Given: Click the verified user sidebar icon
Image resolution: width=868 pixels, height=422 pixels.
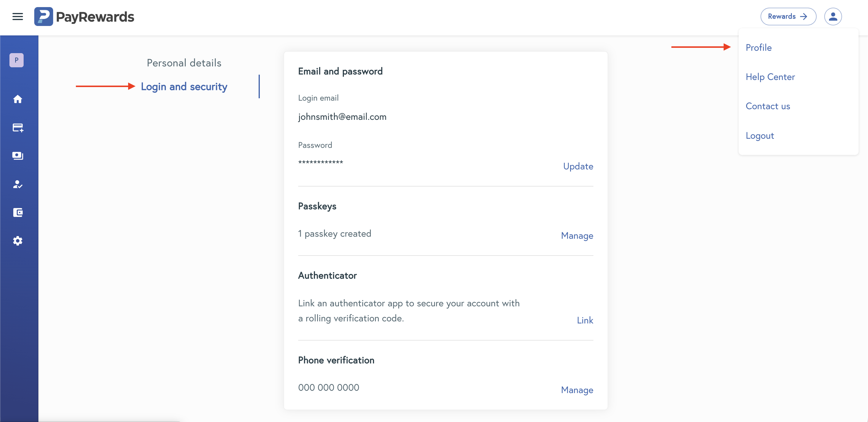Looking at the screenshot, I should [17, 184].
